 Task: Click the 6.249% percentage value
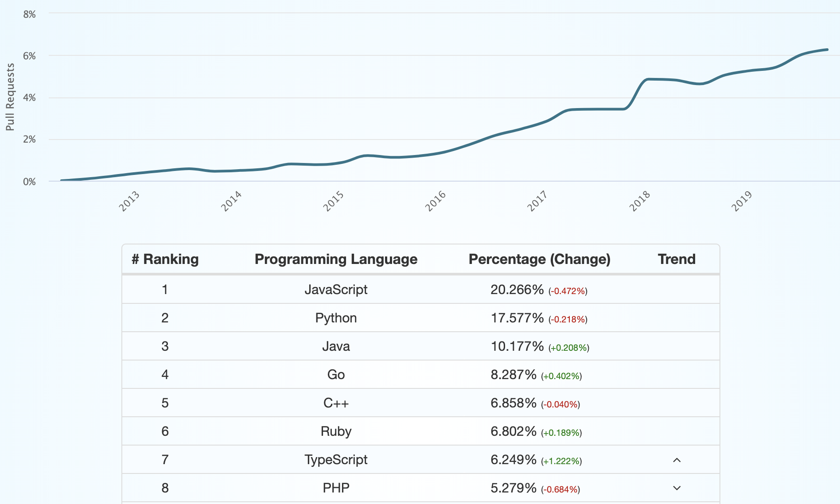click(x=513, y=460)
